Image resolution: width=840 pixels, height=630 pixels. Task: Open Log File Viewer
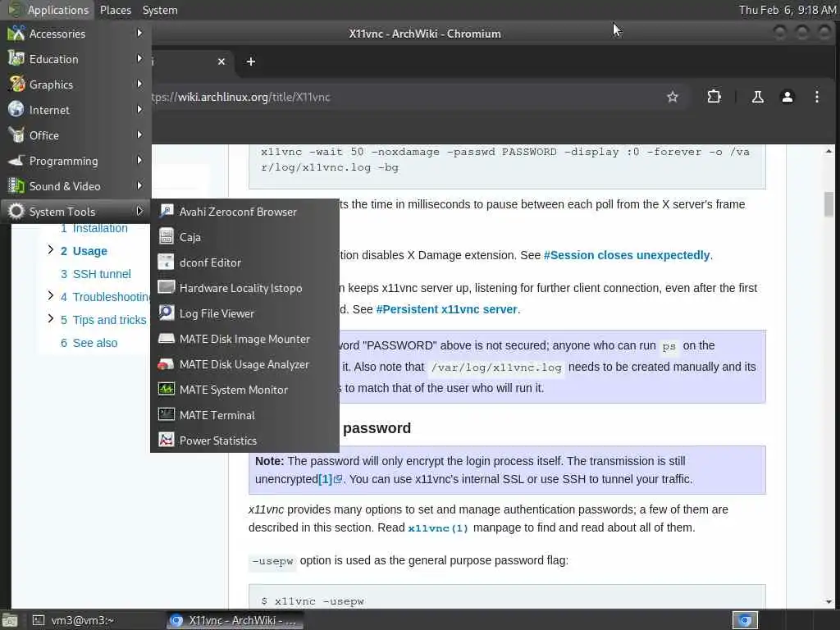(x=244, y=313)
